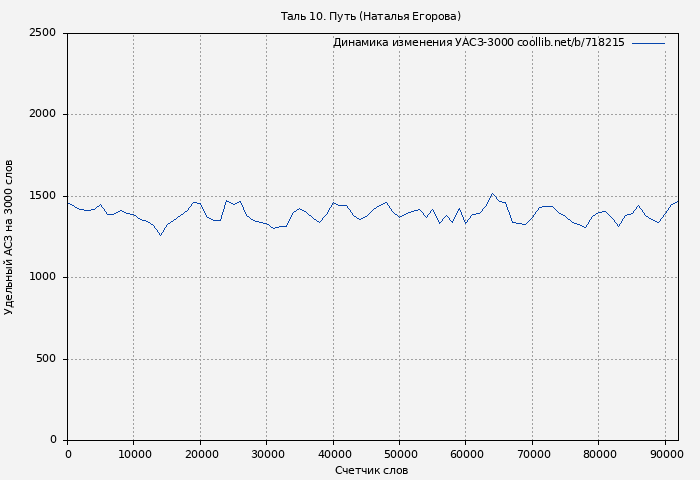Click the y-axis label 'Удельный АСЗ на 3000 слов'
This screenshot has width=700, height=480.
[x=9, y=237]
